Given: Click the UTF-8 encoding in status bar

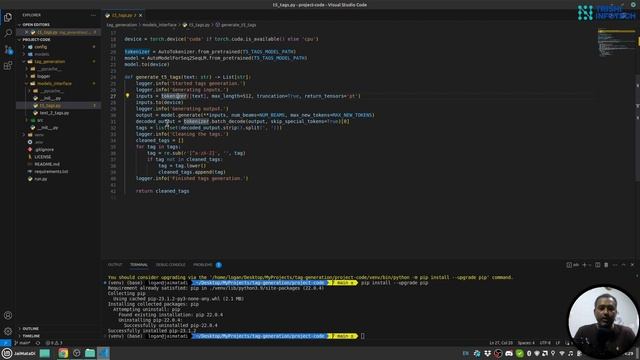Looking at the screenshot, I should tap(545, 343).
